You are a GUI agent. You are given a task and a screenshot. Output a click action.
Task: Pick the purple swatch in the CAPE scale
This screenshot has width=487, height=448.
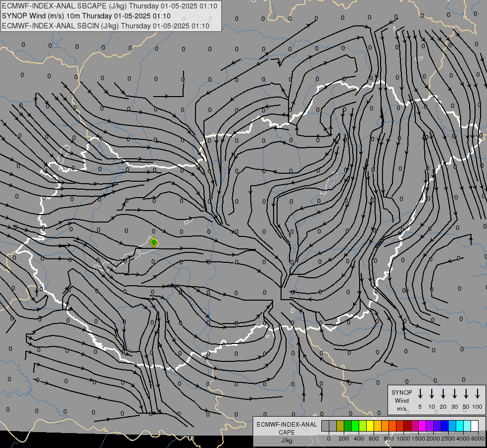(430, 426)
